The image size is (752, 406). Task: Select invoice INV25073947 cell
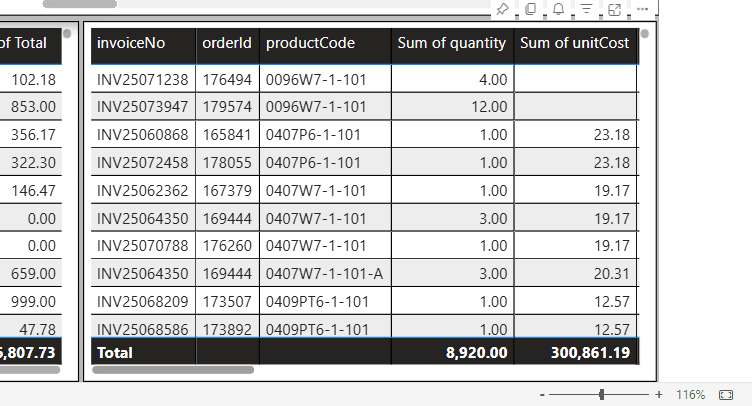coord(143,106)
